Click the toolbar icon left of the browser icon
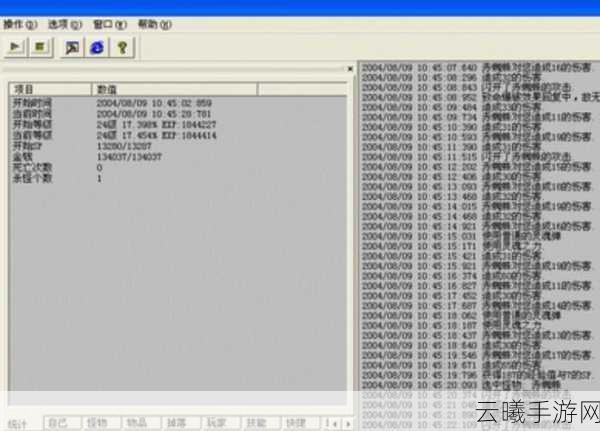 72,48
